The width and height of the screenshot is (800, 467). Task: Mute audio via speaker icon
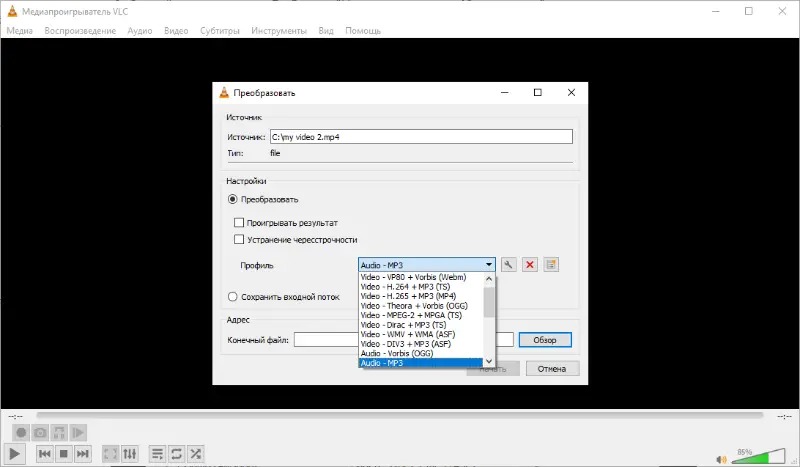(721, 459)
